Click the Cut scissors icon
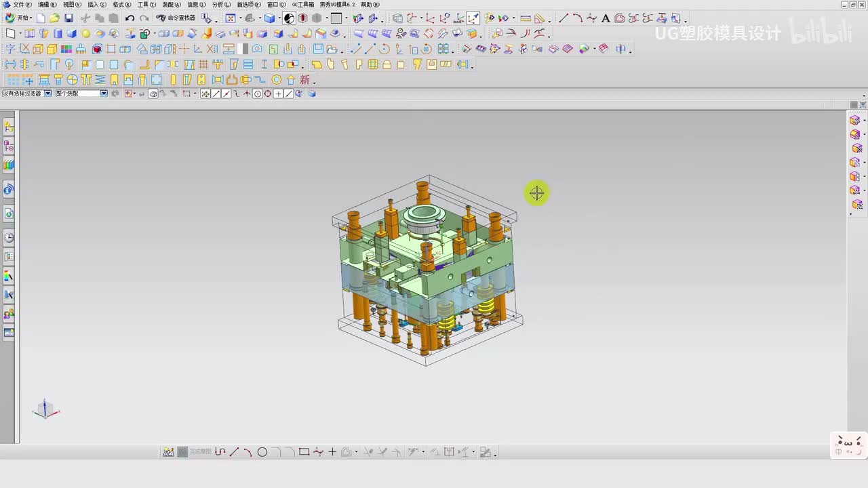The image size is (868, 488). (x=85, y=18)
